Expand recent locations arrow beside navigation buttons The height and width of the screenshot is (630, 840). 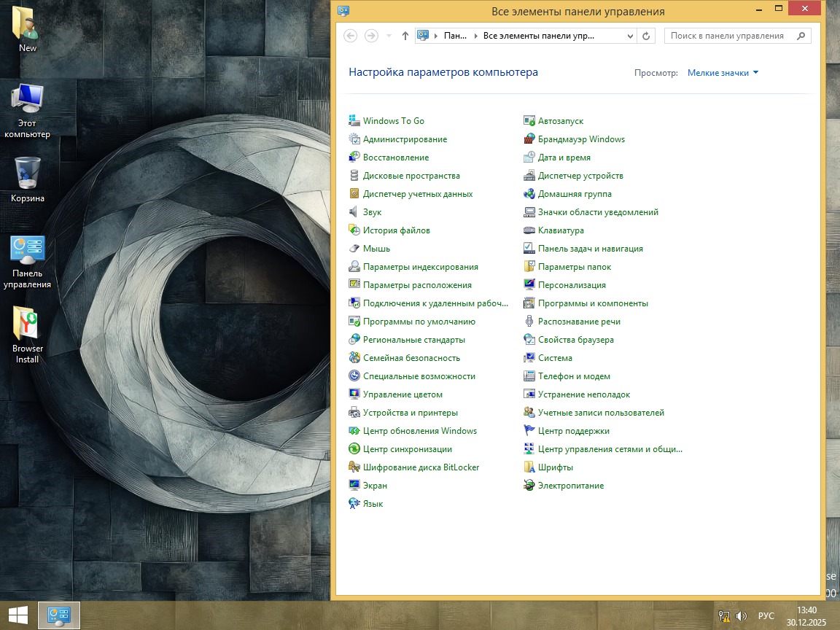tap(389, 36)
